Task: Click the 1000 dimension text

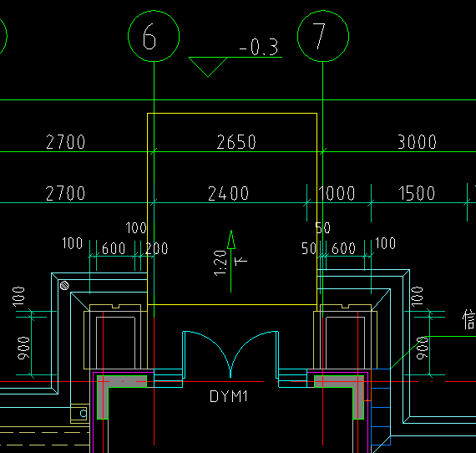Action: 337,194
